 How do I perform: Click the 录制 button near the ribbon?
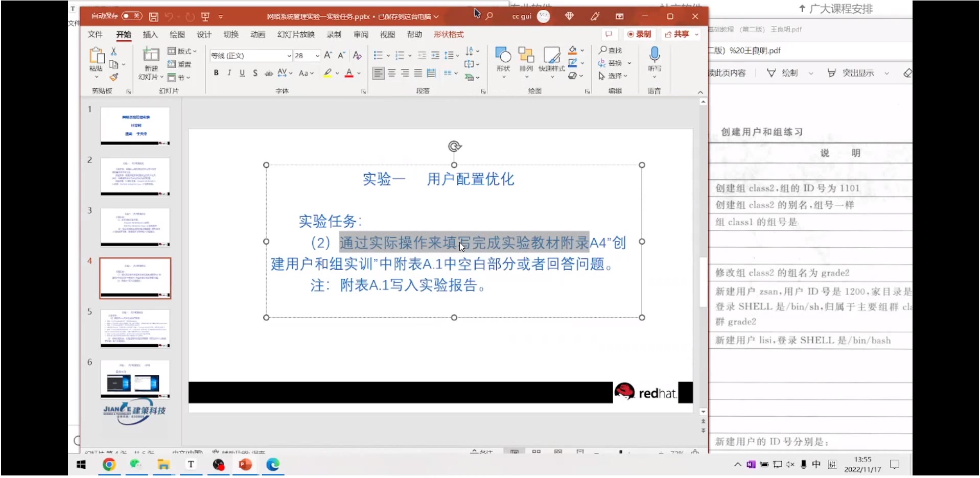click(x=640, y=34)
